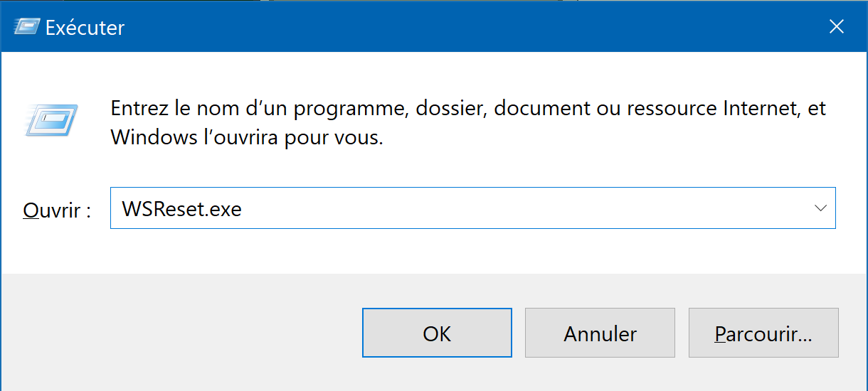The height and width of the screenshot is (391, 868).
Task: Open file browser via Parcourir... button
Action: [763, 333]
